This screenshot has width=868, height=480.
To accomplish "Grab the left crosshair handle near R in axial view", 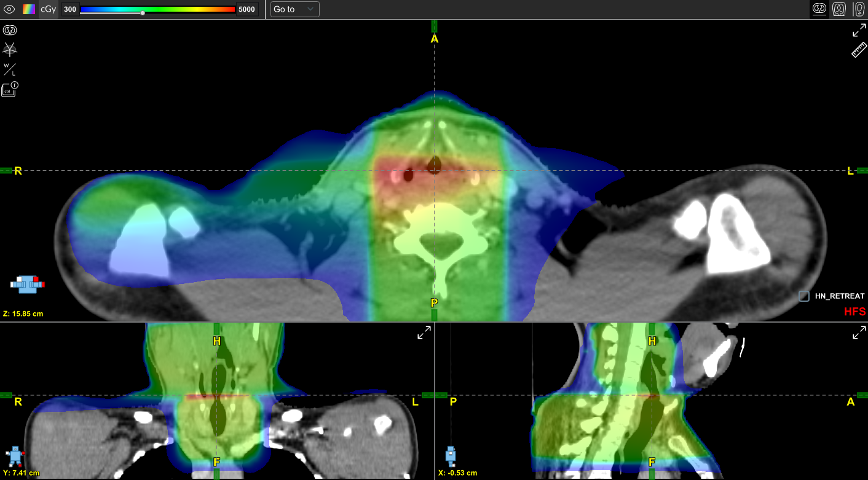I will [x=6, y=170].
